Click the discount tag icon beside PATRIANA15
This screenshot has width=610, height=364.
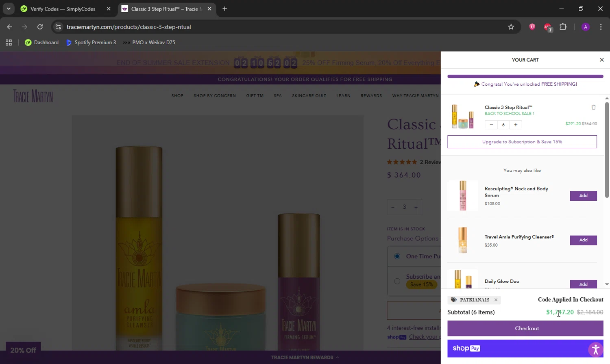pos(454,300)
